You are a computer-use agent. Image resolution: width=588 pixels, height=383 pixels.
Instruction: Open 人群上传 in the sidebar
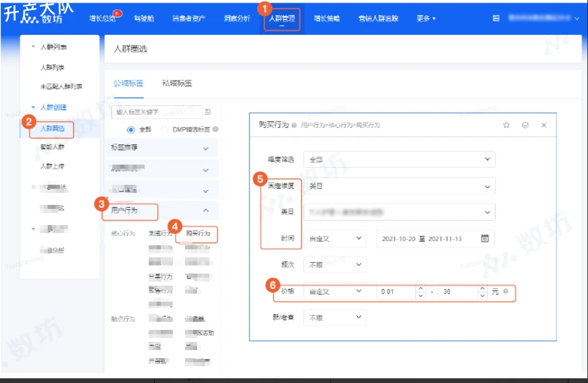click(52, 166)
